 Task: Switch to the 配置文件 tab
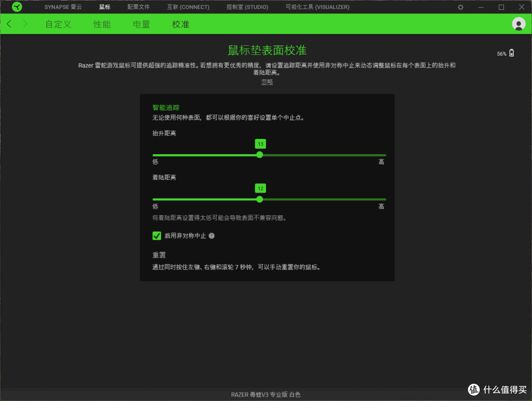138,7
